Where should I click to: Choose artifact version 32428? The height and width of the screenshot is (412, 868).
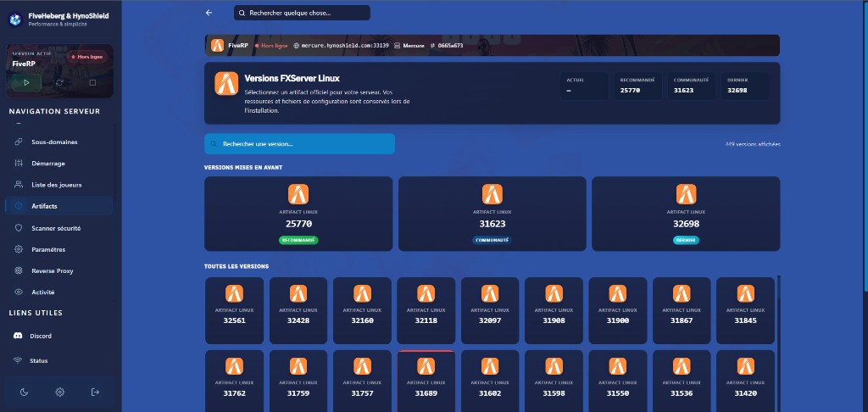point(298,310)
